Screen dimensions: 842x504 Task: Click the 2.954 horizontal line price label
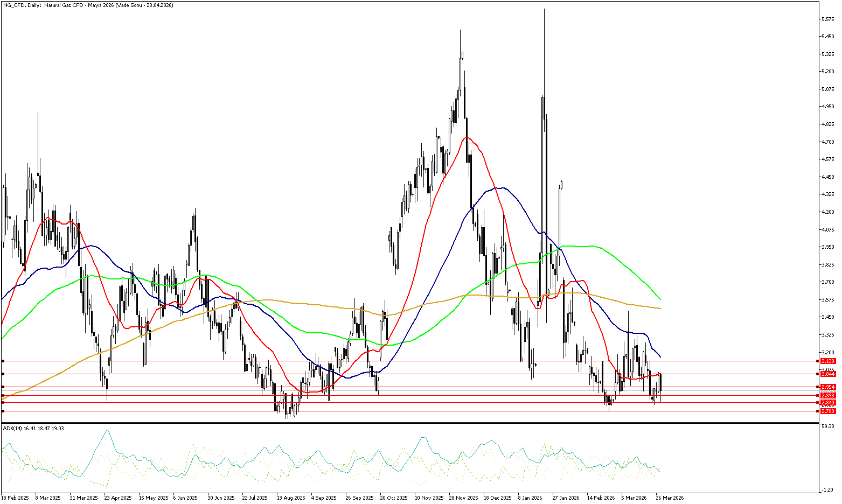point(828,387)
